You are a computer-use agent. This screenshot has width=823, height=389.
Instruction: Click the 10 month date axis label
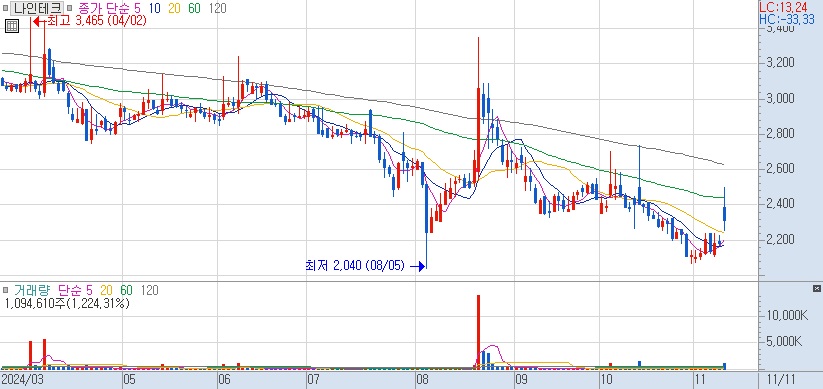606,379
